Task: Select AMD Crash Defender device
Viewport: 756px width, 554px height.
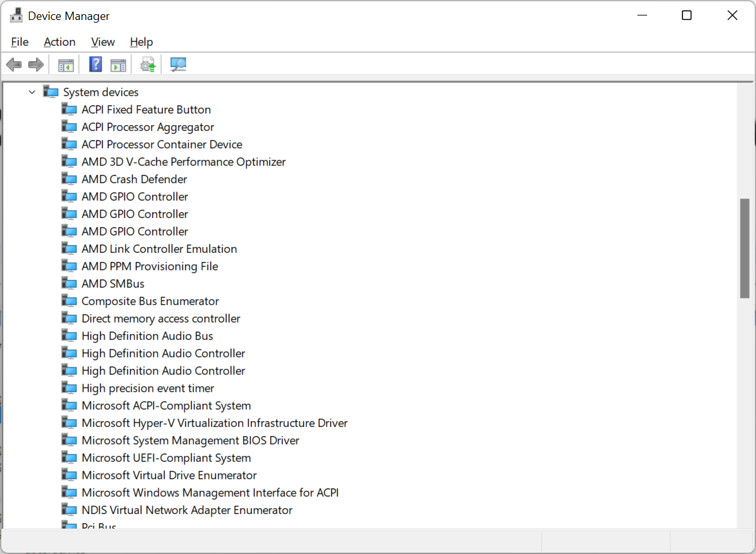Action: point(134,179)
